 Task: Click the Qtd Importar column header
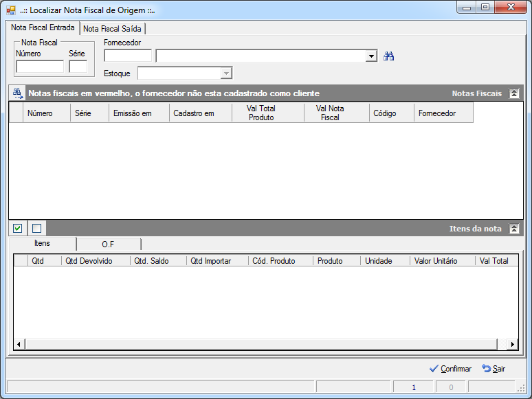pyautogui.click(x=217, y=261)
